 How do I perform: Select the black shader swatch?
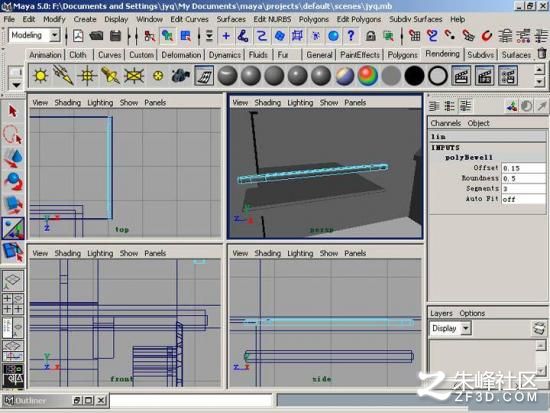coord(414,76)
